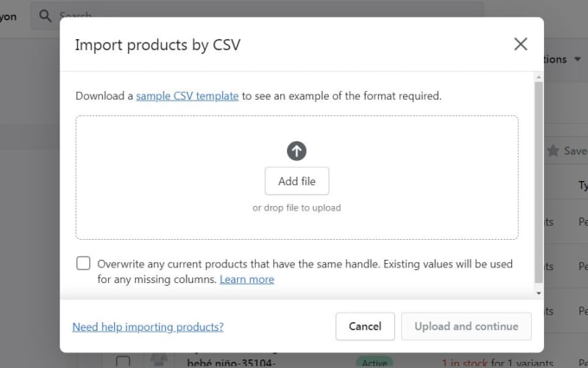Tick the product row checkbox behind the dialog
The image size is (588, 368).
[x=123, y=361]
